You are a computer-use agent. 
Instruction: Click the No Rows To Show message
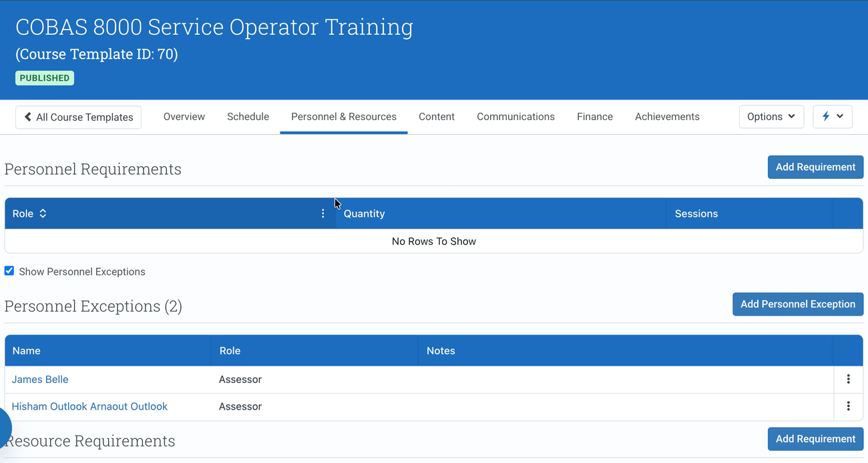434,242
